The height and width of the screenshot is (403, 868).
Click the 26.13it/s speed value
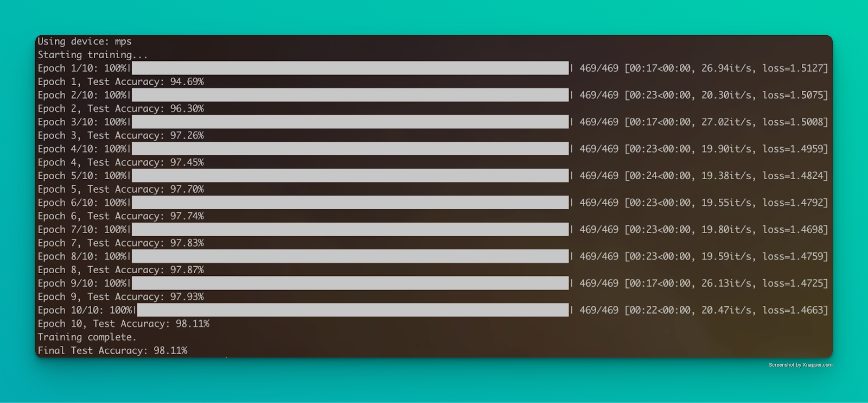pyautogui.click(x=727, y=283)
